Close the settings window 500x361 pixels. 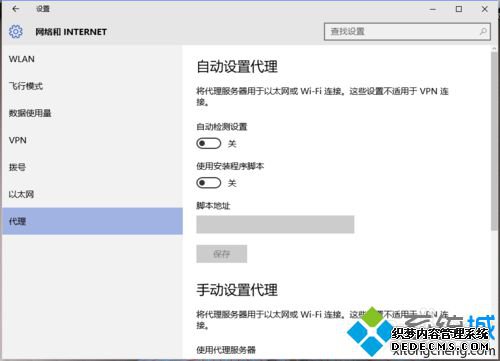[x=485, y=9]
